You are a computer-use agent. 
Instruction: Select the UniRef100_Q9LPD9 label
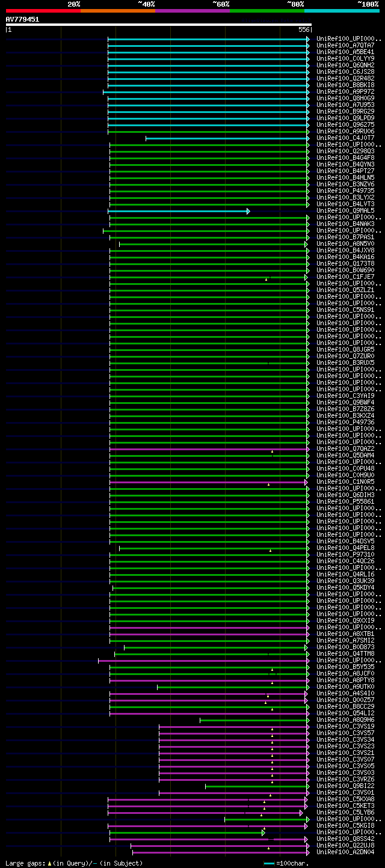point(345,118)
